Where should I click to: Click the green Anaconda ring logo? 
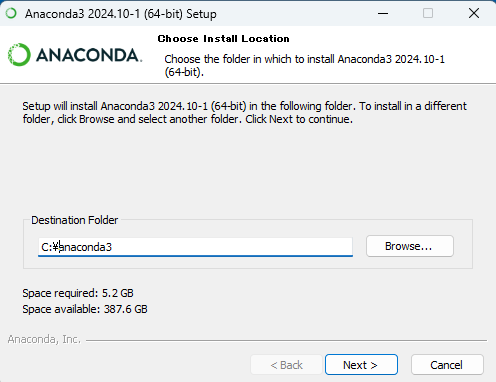tap(19, 55)
